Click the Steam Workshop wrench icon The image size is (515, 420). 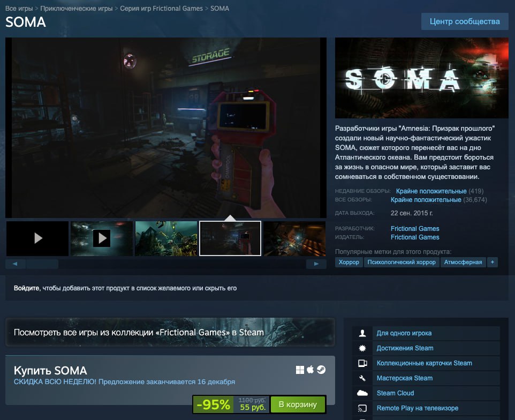point(362,378)
